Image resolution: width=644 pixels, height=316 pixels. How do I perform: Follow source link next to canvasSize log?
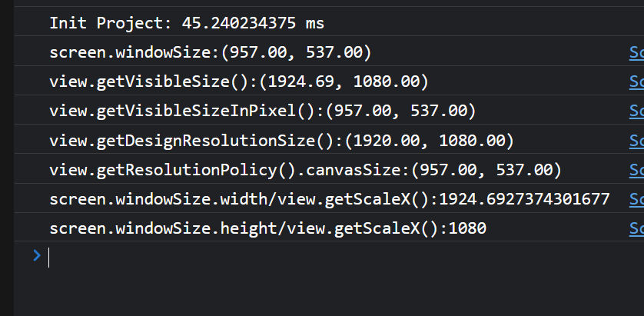click(x=636, y=170)
